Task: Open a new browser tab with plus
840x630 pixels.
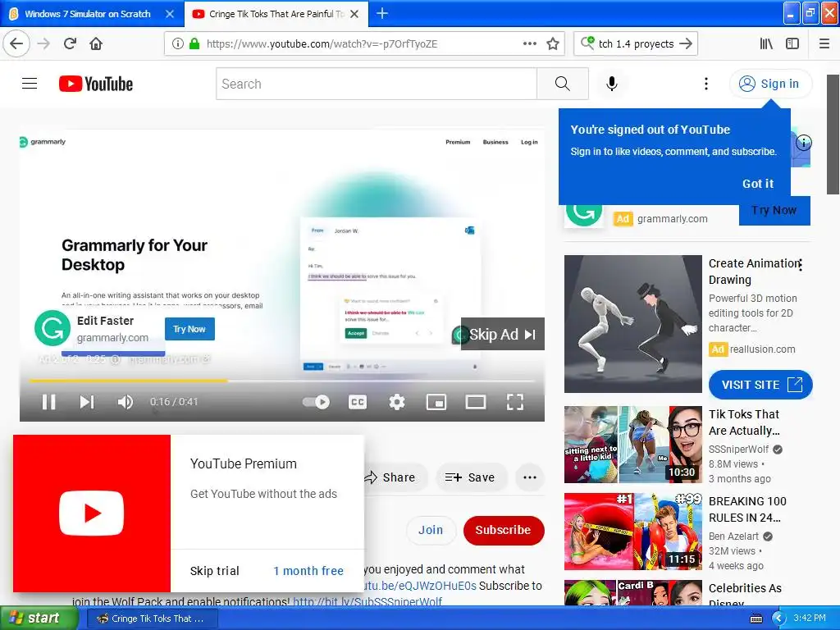Action: [382, 13]
